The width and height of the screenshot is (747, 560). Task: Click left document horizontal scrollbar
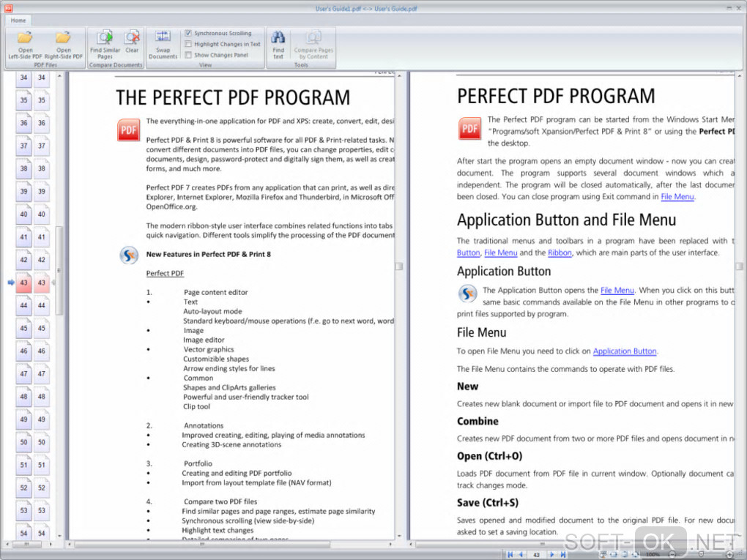(x=202, y=544)
